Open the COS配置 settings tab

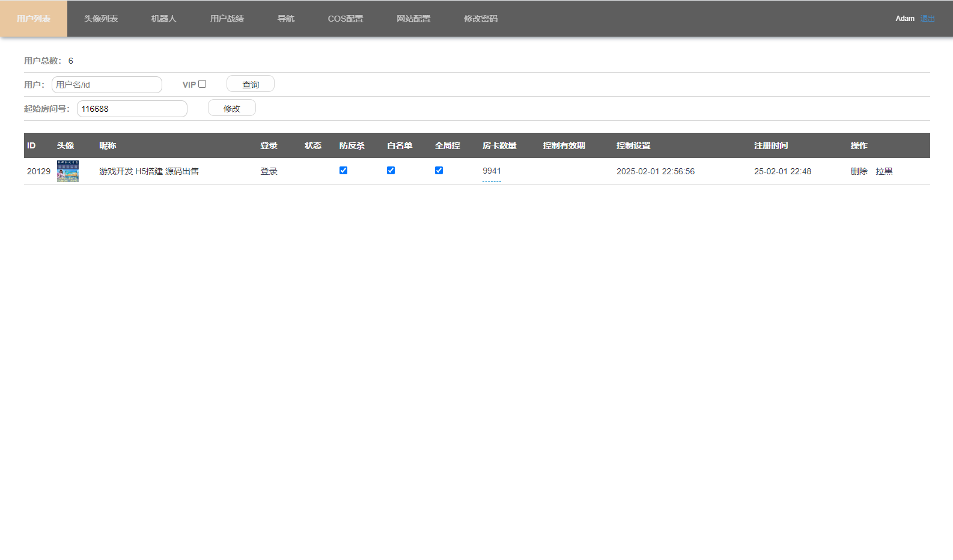point(346,19)
